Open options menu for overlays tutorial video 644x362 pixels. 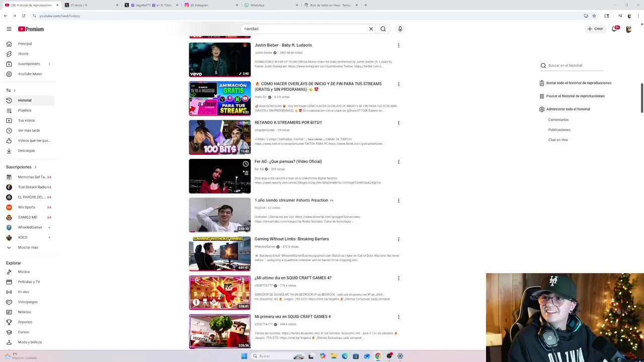point(398,84)
